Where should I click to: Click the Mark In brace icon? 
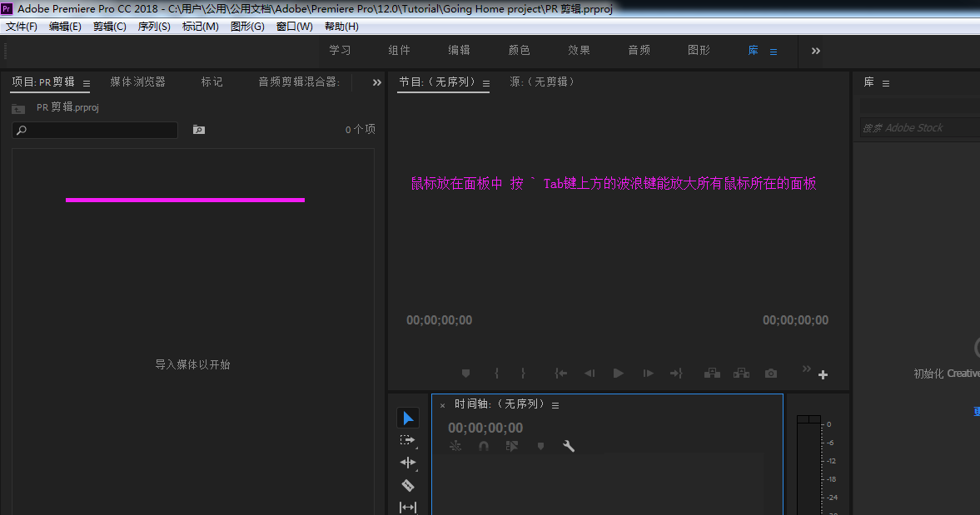(x=497, y=374)
